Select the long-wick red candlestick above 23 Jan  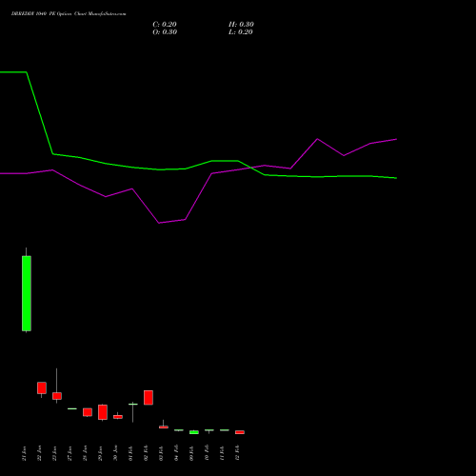[x=57, y=396]
